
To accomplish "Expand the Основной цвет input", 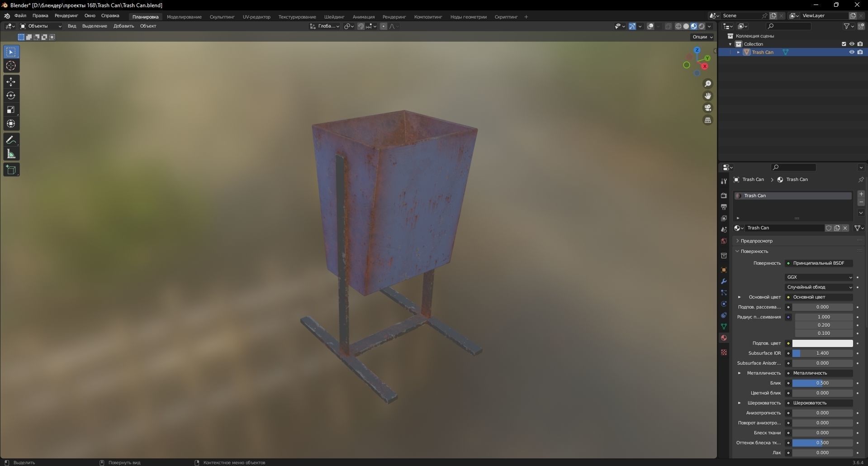I will [x=740, y=297].
